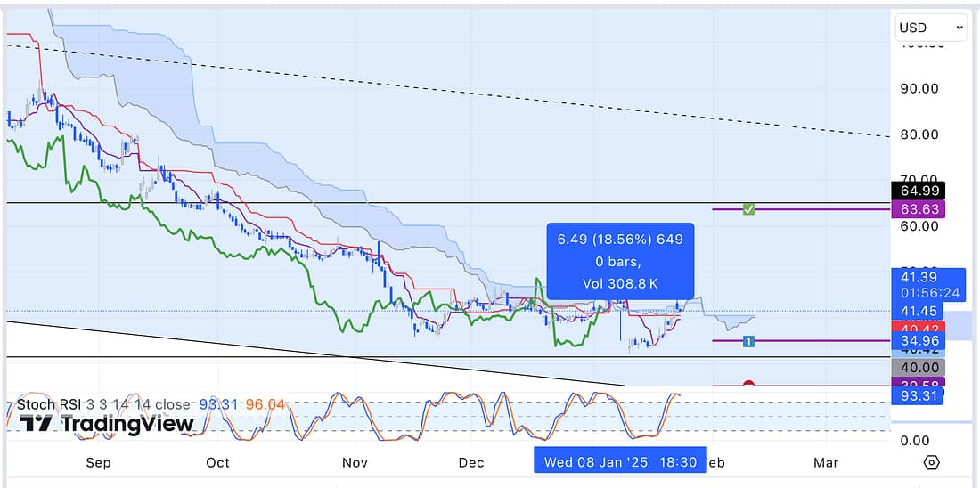Click the blue measurement tooltip showing 18.56%
The height and width of the screenshot is (488, 980).
pos(620,262)
